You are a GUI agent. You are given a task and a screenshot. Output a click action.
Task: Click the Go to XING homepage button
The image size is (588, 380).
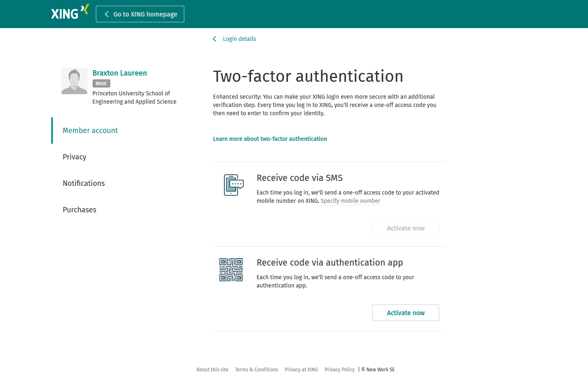140,14
